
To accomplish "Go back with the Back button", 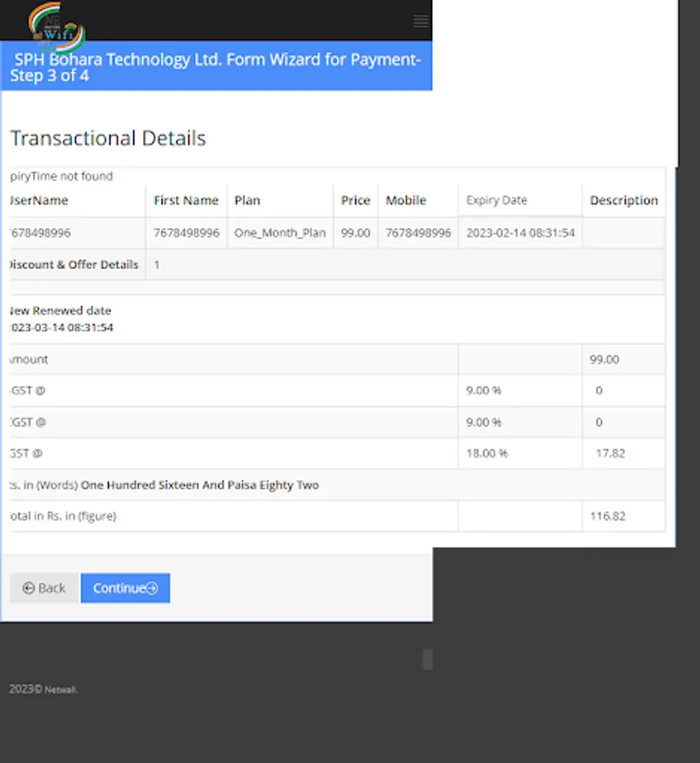I will (x=44, y=588).
